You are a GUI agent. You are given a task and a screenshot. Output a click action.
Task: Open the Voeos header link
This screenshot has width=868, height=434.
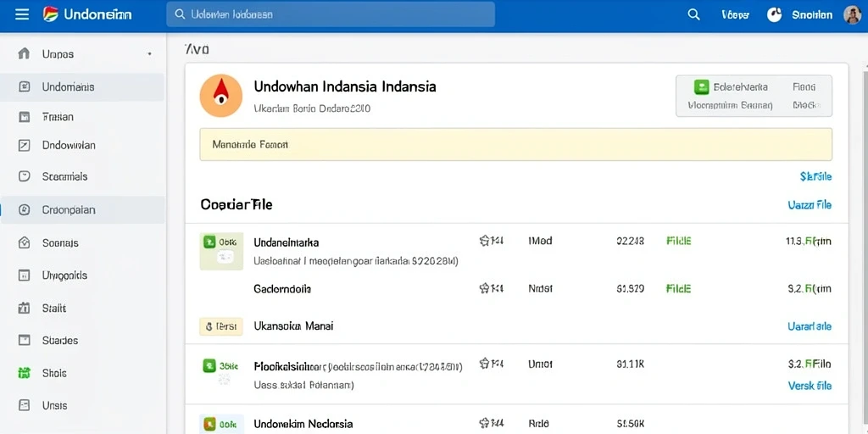[x=735, y=15]
